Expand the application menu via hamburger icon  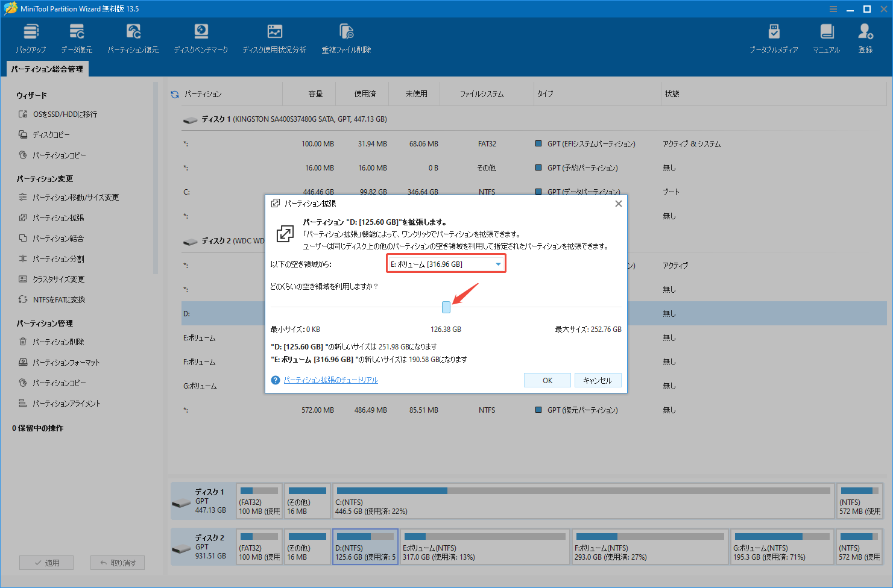click(x=833, y=8)
